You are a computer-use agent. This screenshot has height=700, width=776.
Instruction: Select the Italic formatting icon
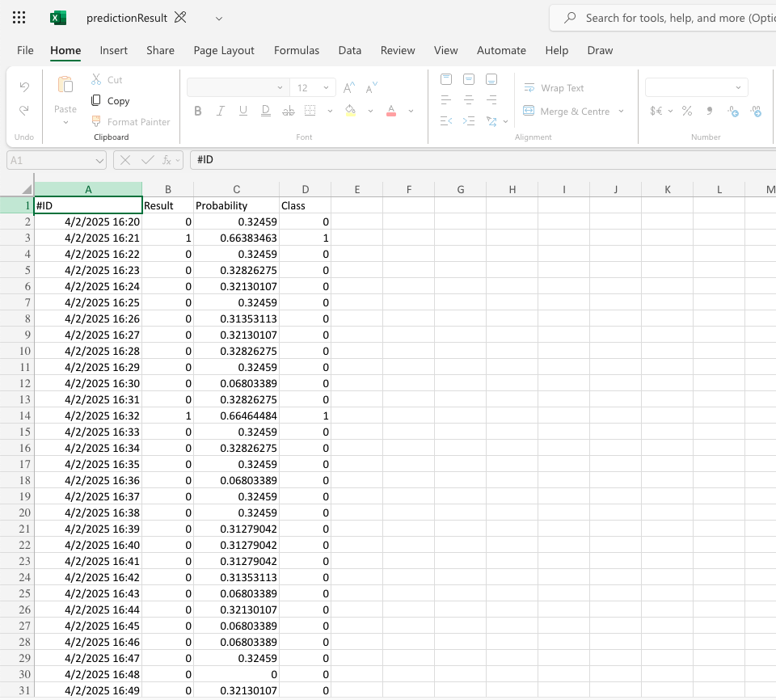[220, 111]
